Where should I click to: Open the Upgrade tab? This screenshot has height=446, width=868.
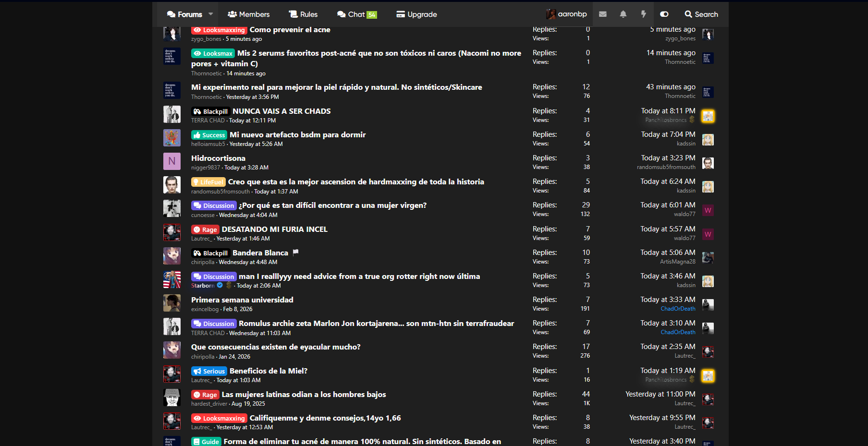pos(416,14)
